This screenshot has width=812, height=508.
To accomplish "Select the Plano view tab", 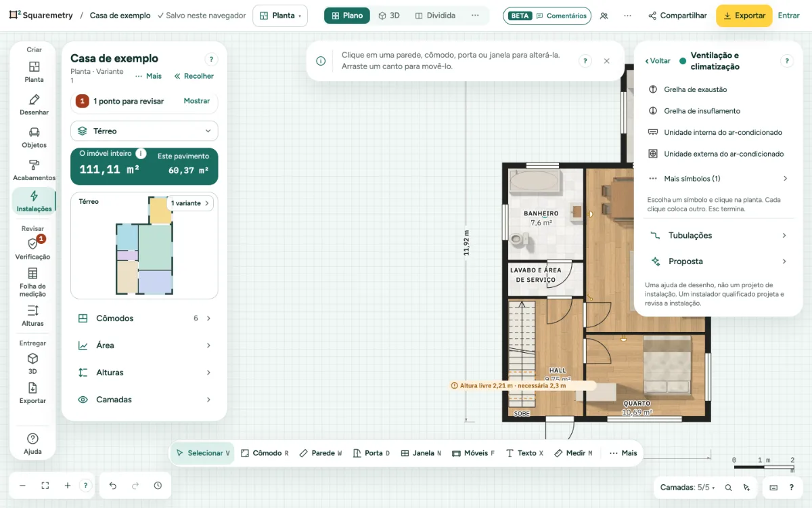I will point(347,16).
